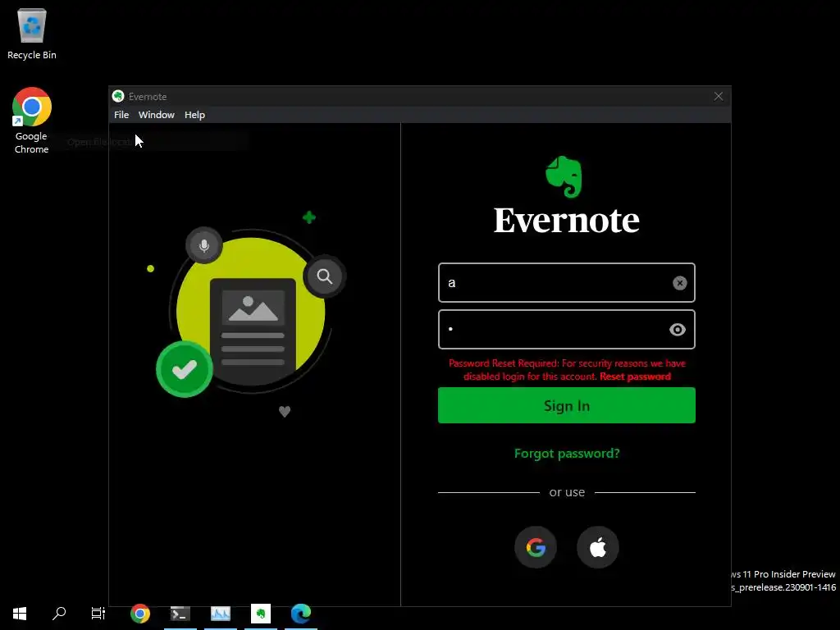
Task: Click the Evernote taskbar icon
Action: (x=260, y=614)
